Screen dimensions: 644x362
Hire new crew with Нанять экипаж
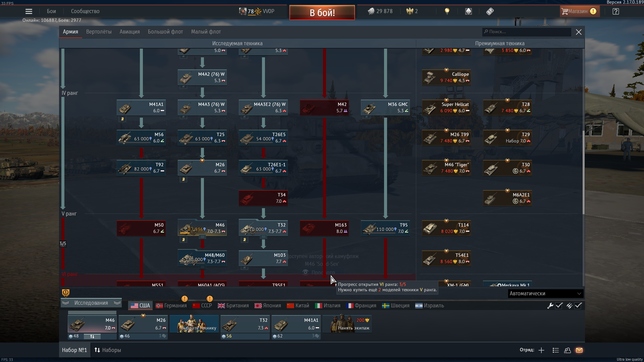tap(347, 324)
